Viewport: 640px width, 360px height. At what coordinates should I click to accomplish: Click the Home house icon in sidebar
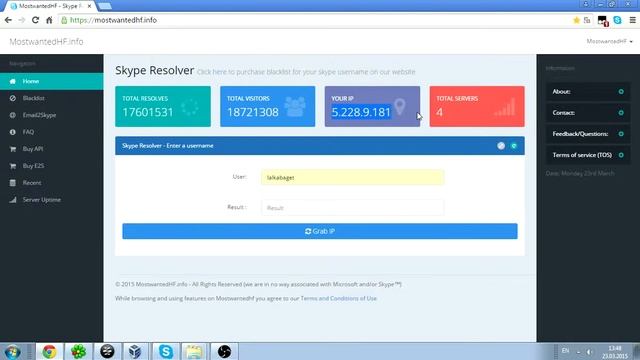click(13, 81)
